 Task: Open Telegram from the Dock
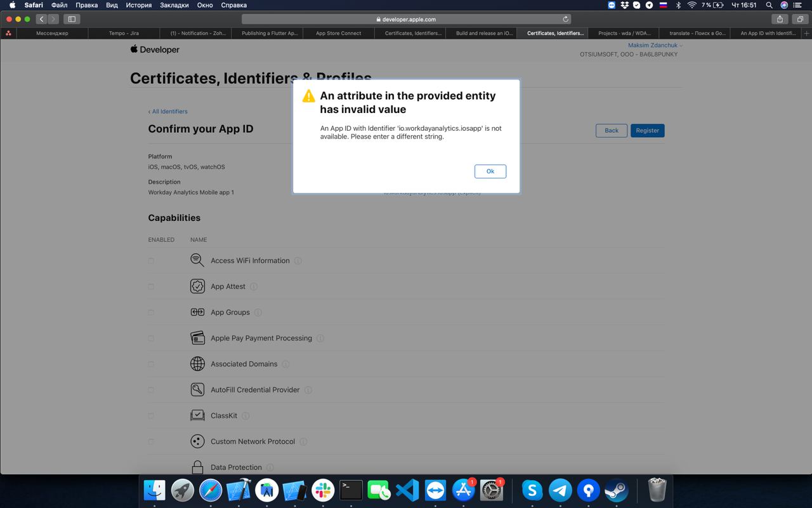560,490
